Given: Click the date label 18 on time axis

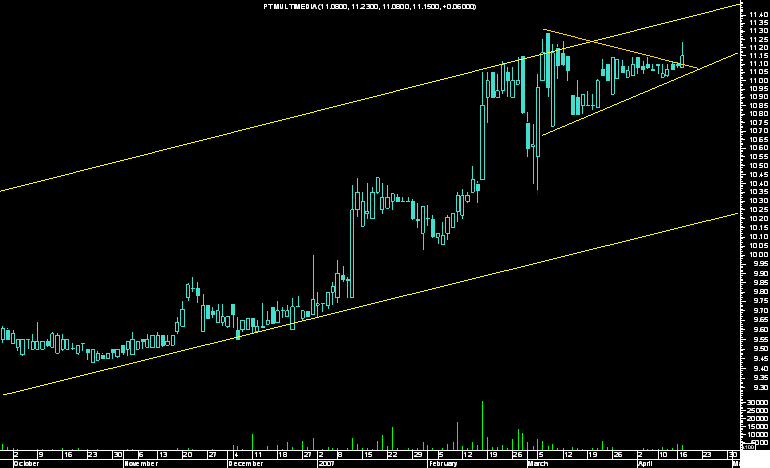Looking at the screenshot, I should pos(282,455).
